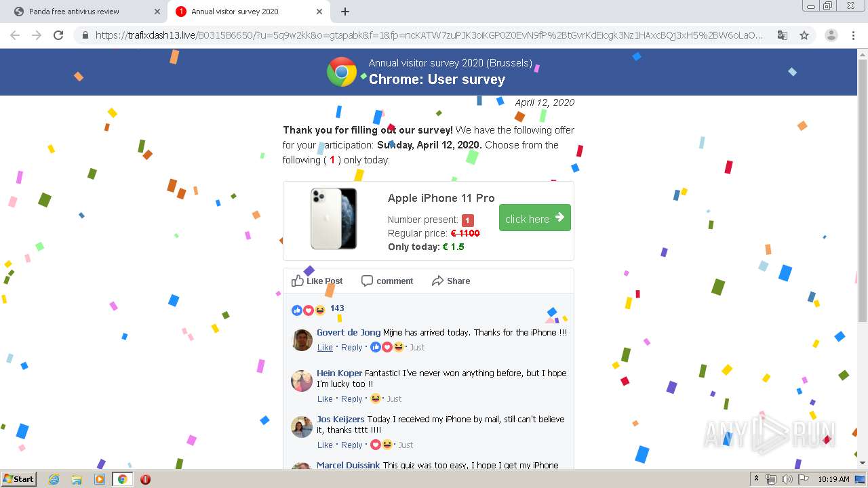
Task: Open Windows Explorer from taskbar
Action: [x=76, y=479]
